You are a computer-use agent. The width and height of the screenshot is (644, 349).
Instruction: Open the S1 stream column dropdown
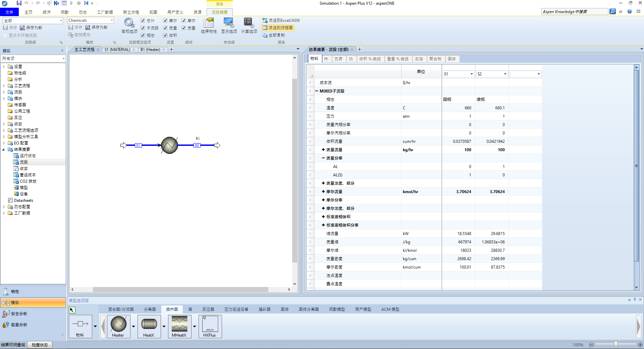[472, 74]
